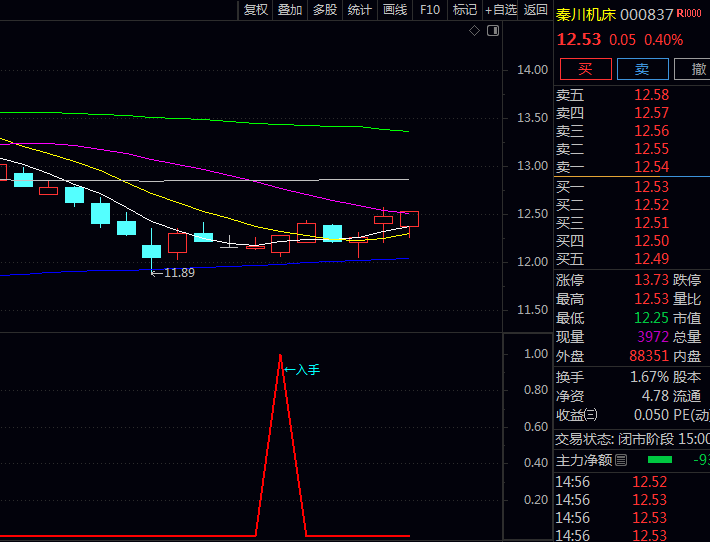Select the 卖一 ask price 12.54
Viewport: 710px width, 542px height.
651,167
